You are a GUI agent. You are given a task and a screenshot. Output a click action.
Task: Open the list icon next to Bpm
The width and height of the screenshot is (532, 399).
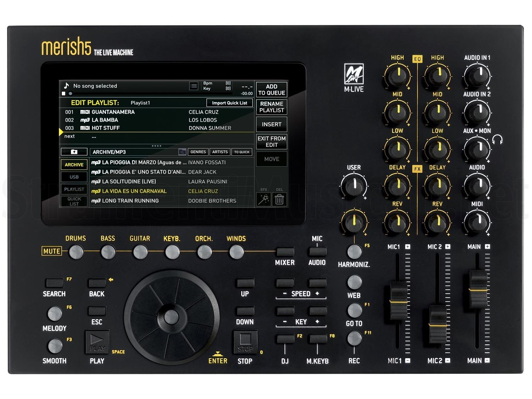pos(194,86)
